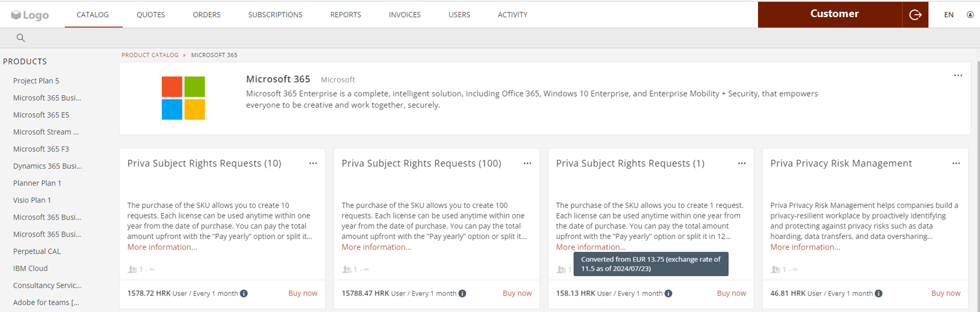
Task: Click the Priva Privacy Risk Management title
Action: tap(841, 163)
